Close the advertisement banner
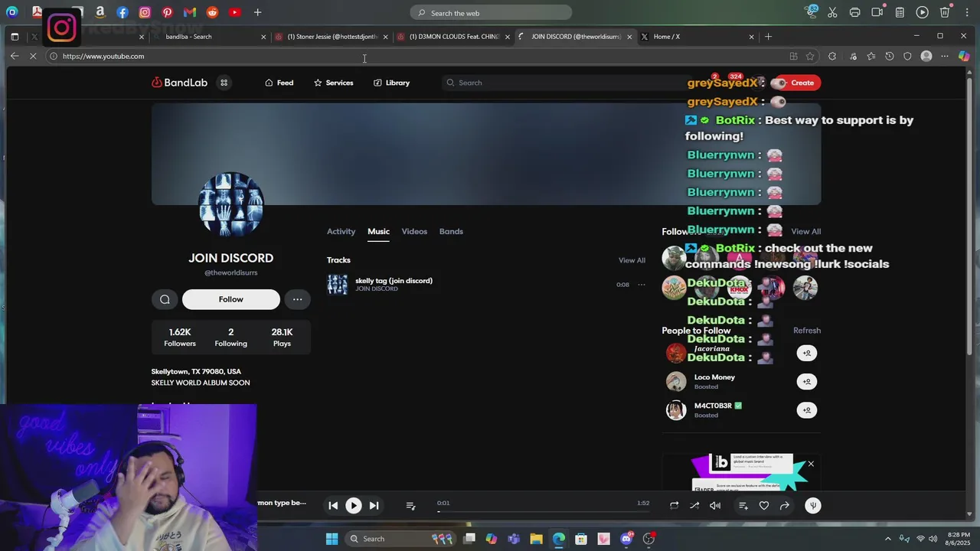Viewport: 980px width, 551px height. (x=811, y=464)
